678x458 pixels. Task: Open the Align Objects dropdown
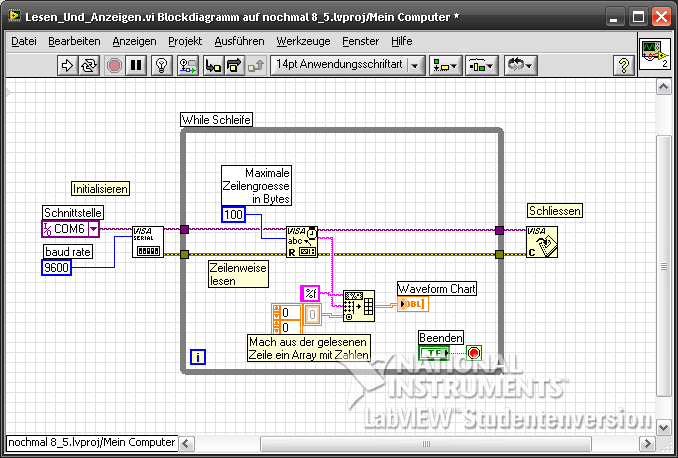[x=445, y=66]
